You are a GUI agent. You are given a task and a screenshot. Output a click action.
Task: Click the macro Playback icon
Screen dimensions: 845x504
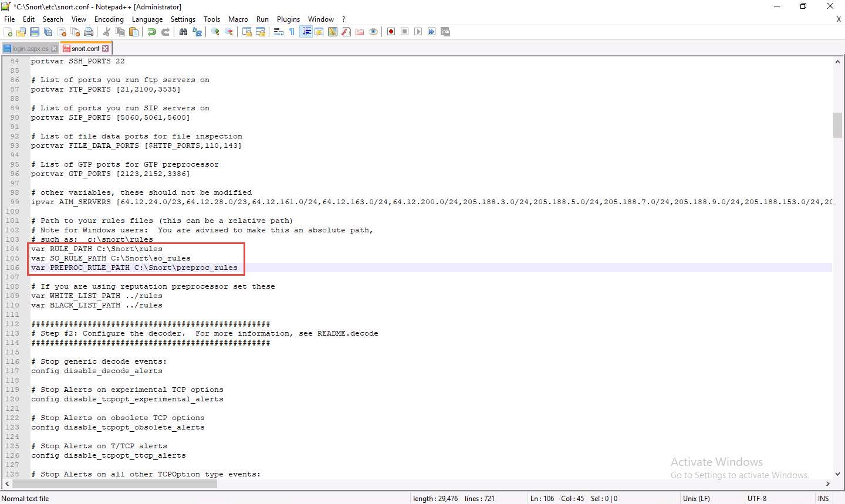click(x=418, y=32)
